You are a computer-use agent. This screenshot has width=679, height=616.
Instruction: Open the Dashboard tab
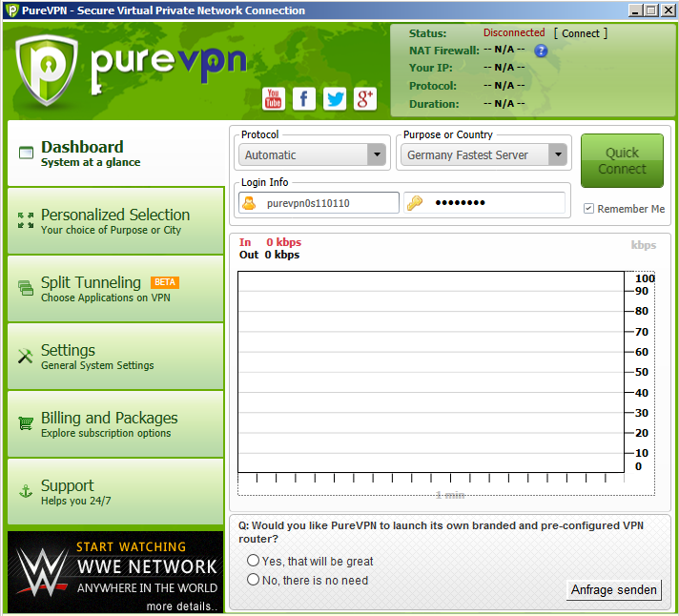tap(116, 154)
